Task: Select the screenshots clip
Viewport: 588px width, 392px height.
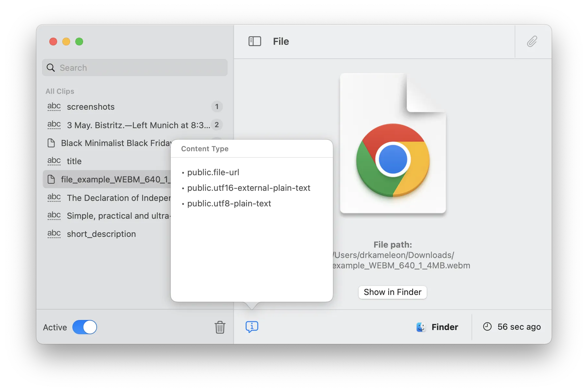Action: pyautogui.click(x=91, y=107)
